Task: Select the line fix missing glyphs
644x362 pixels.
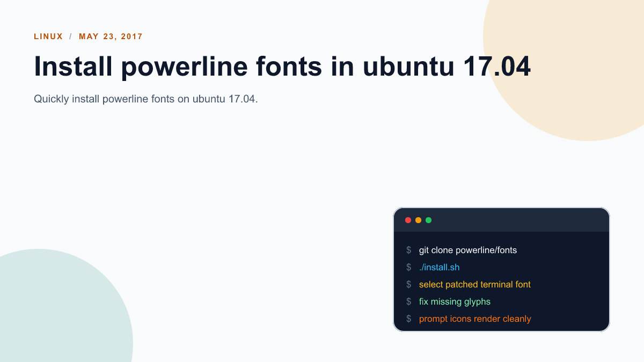Action: click(x=455, y=301)
